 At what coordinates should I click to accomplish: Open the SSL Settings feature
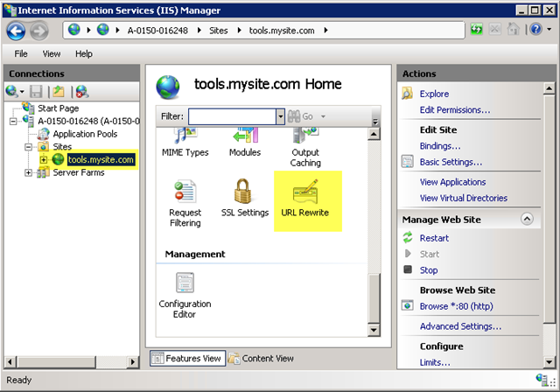coord(245,199)
